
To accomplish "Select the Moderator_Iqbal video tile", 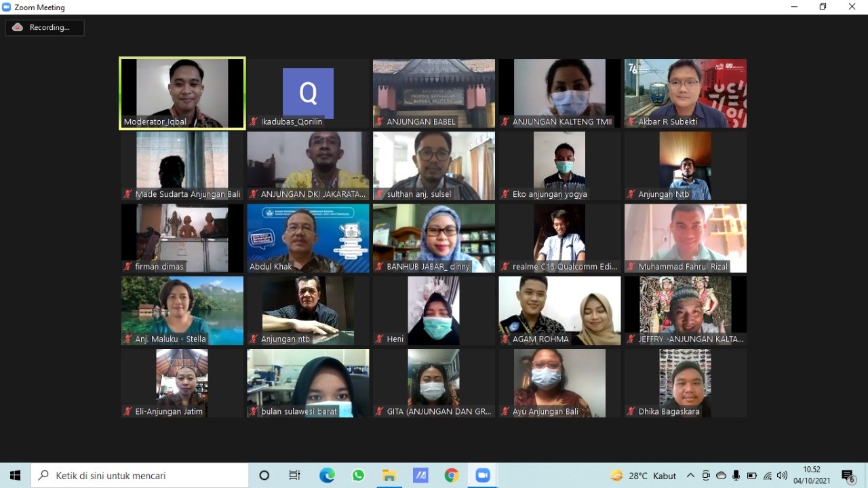I will tap(182, 93).
